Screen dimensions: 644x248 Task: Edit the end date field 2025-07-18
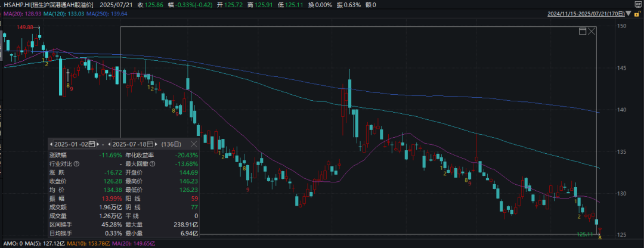(x=129, y=144)
